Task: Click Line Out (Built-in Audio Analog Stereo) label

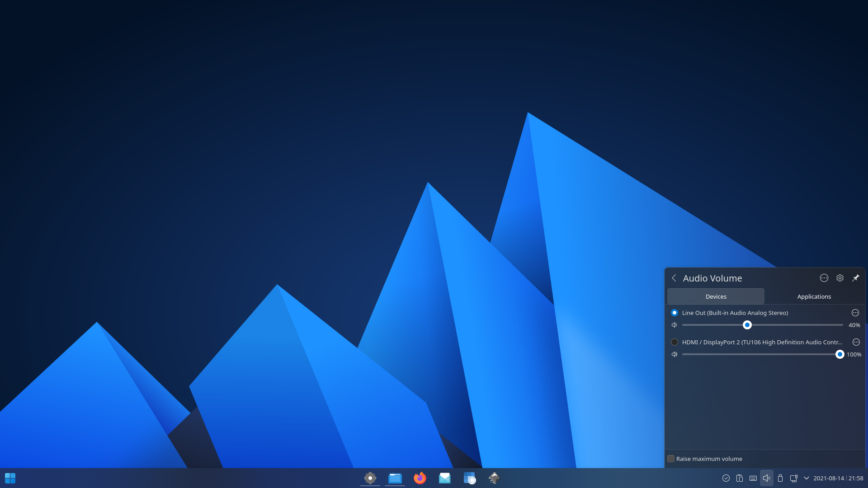Action: 735,313
